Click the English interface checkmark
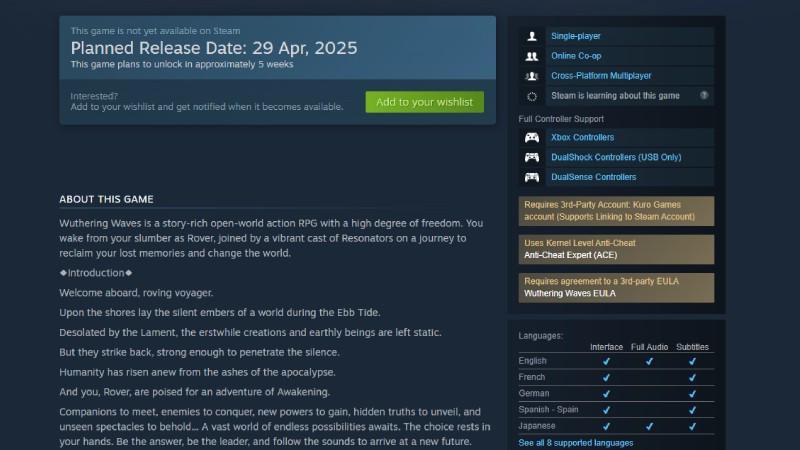 [606, 361]
